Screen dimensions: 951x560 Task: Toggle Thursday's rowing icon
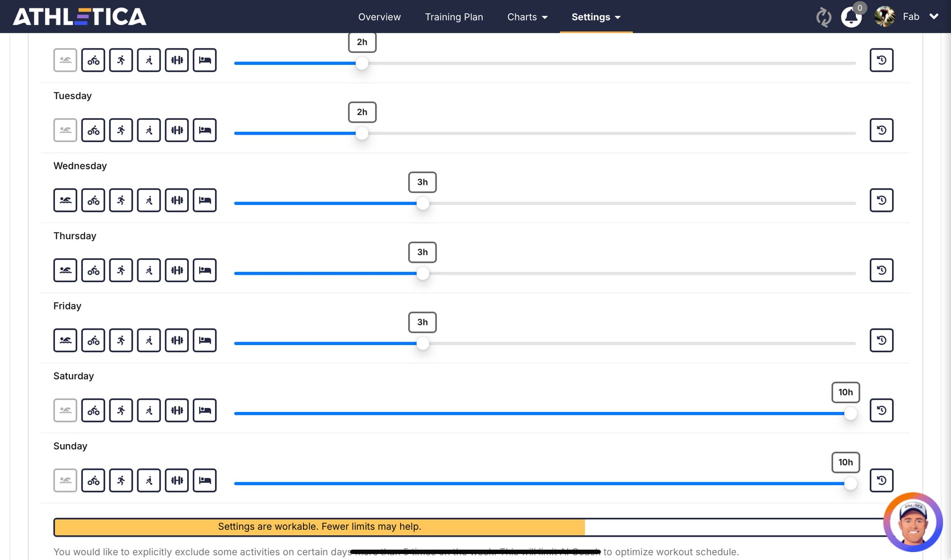click(x=149, y=270)
